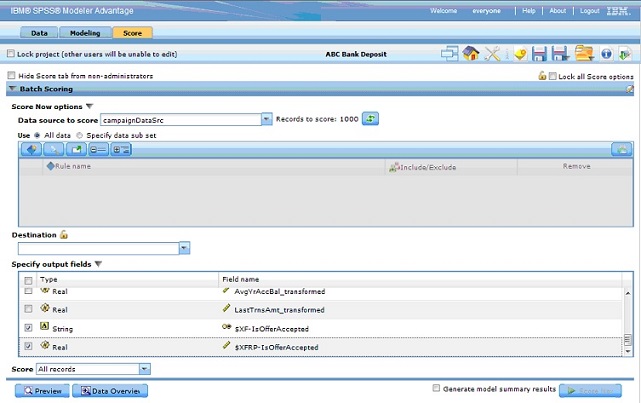This screenshot has width=641, height=403.
Task: Open the About link
Action: click(x=558, y=11)
